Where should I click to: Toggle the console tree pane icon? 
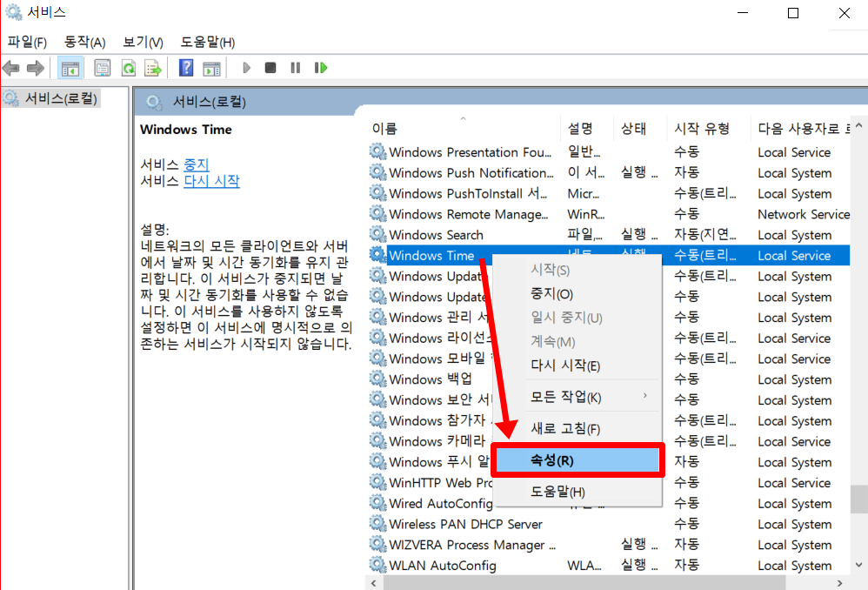coord(70,68)
